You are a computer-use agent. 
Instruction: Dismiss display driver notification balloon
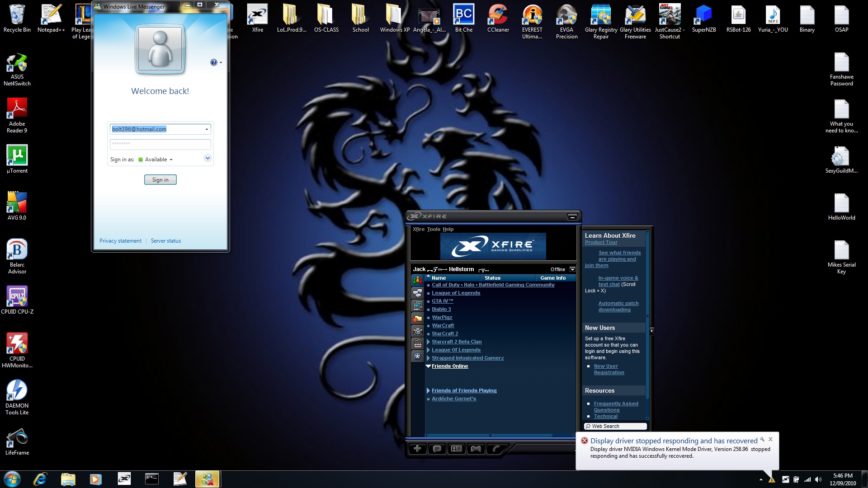pos(771,439)
